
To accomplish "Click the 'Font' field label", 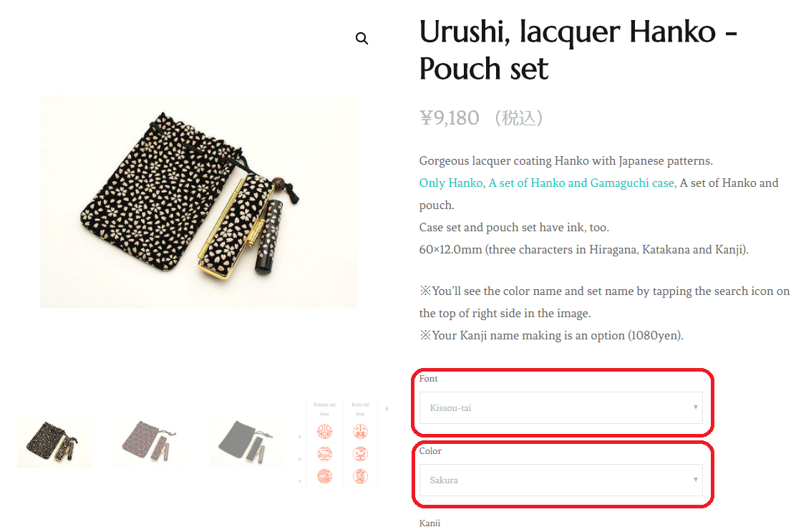I will [429, 379].
